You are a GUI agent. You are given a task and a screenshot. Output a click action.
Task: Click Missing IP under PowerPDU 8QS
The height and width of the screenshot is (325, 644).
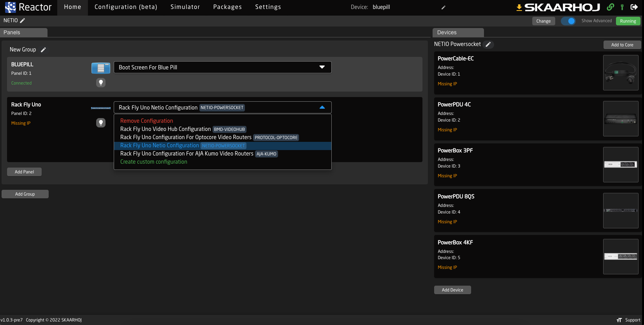[447, 222]
